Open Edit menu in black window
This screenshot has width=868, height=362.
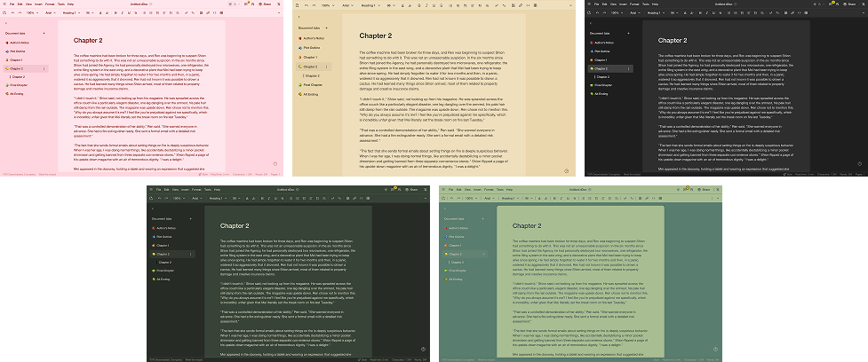click(x=606, y=4)
